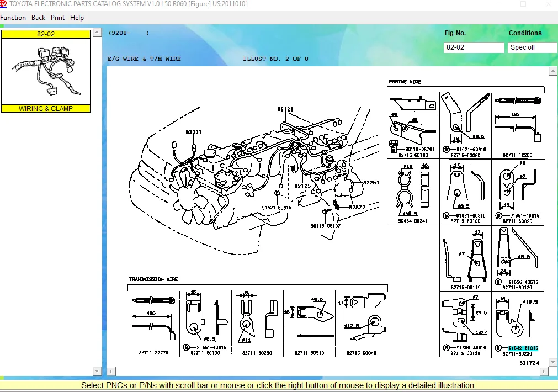Viewport: 558px width, 392px height.
Task: Click the (9208- ) date range text
Action: tap(129, 33)
